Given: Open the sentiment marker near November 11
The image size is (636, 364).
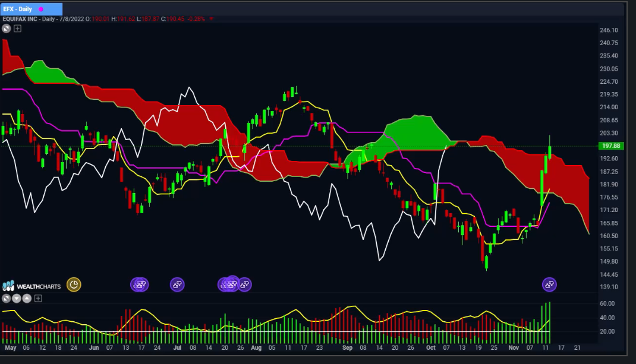Looking at the screenshot, I should click(549, 284).
